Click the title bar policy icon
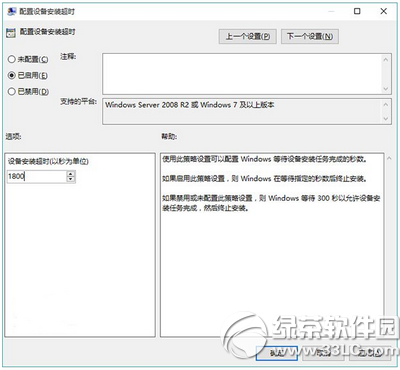 point(12,11)
